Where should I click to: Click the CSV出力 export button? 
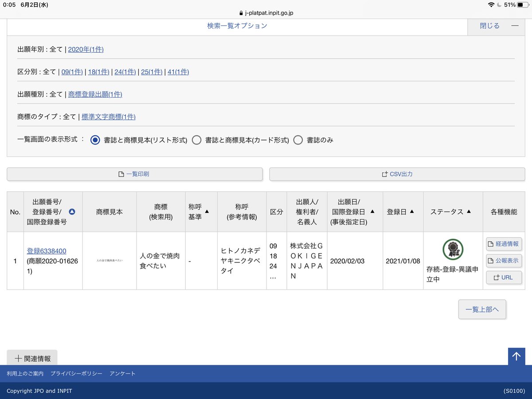pyautogui.click(x=397, y=174)
